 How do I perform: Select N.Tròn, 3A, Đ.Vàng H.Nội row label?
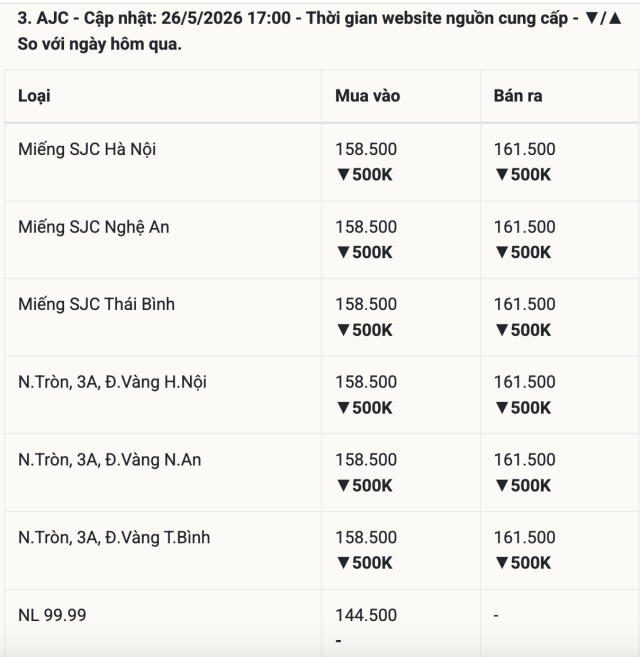[x=112, y=383]
